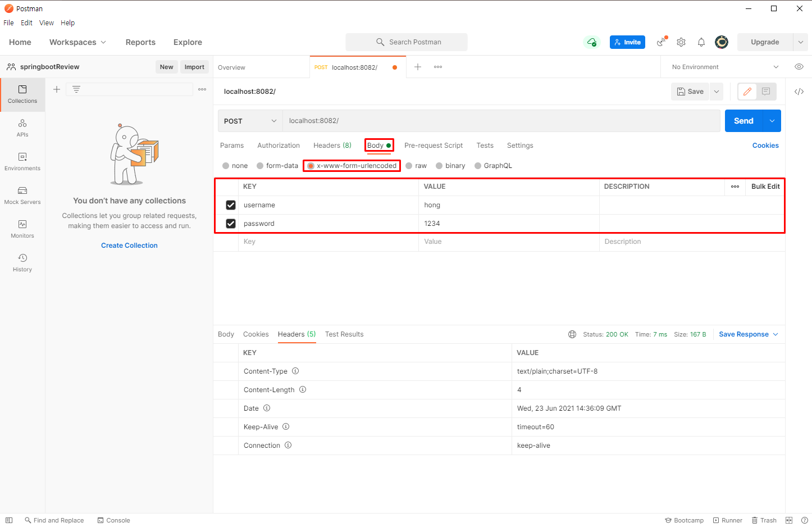The image size is (812, 527).
Task: Open the No Environment selector
Action: (725, 67)
